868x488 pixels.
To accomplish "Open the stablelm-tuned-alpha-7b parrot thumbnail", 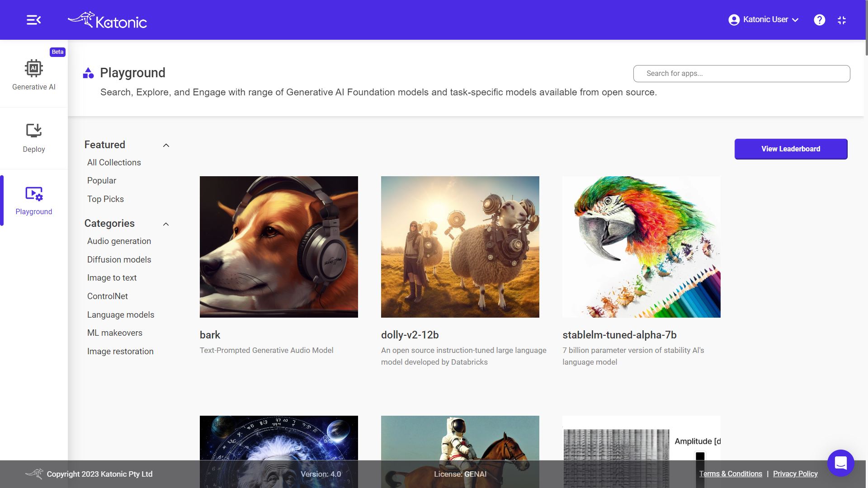I will (642, 247).
